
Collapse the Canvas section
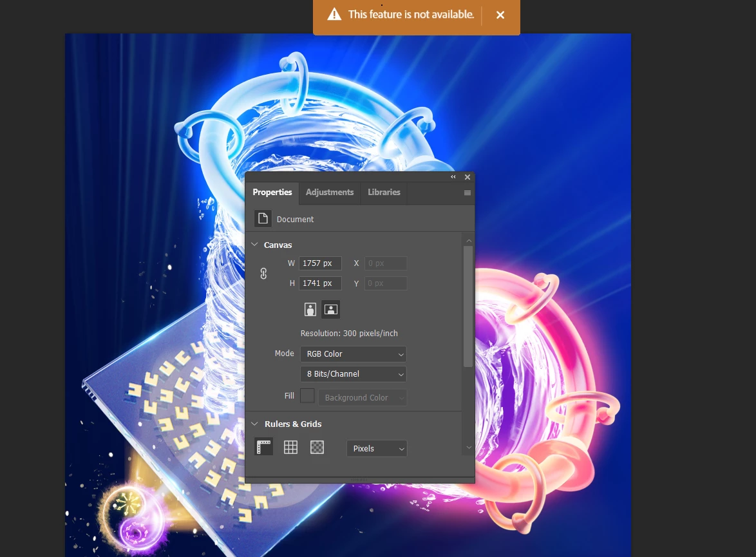point(254,245)
